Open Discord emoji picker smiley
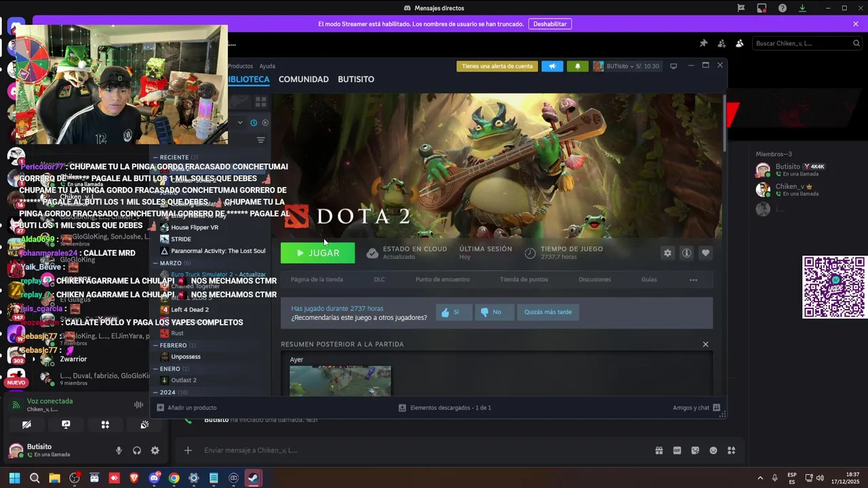Screen dimensions: 868x488 click(713, 450)
